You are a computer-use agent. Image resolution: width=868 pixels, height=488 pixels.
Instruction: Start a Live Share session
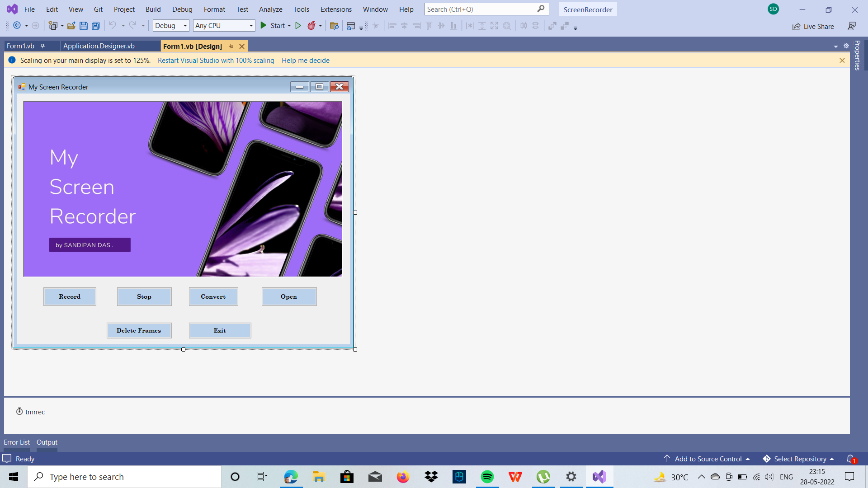[813, 26]
